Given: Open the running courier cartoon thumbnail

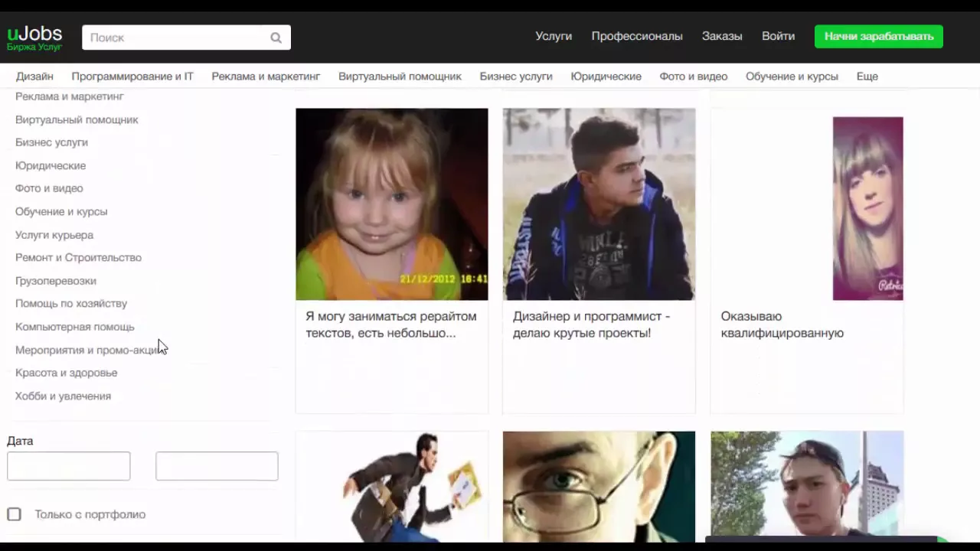Looking at the screenshot, I should [x=392, y=487].
